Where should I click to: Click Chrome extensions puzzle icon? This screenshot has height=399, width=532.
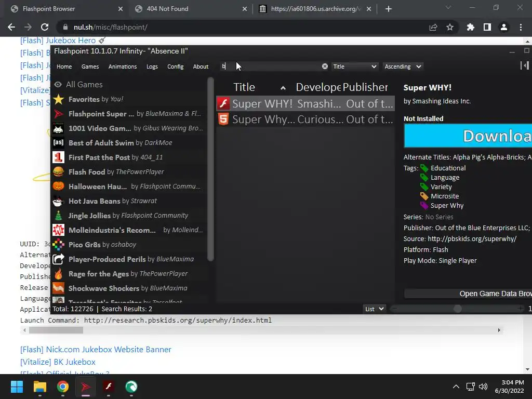470,27
